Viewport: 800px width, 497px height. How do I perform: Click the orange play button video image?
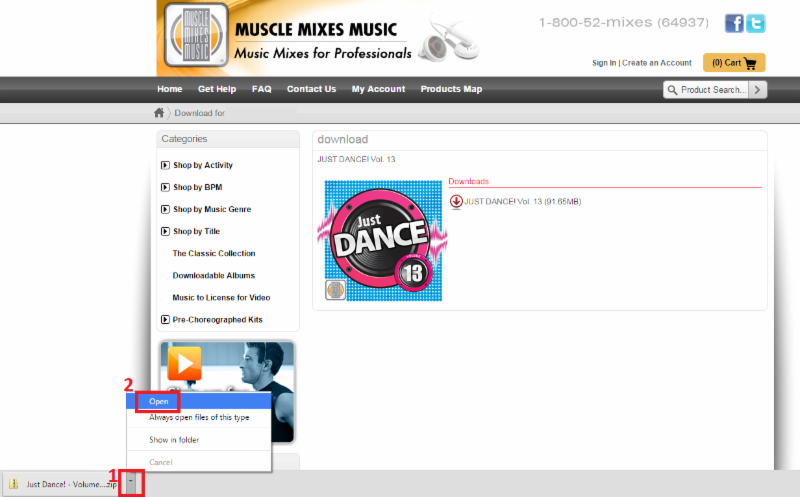coord(185,363)
